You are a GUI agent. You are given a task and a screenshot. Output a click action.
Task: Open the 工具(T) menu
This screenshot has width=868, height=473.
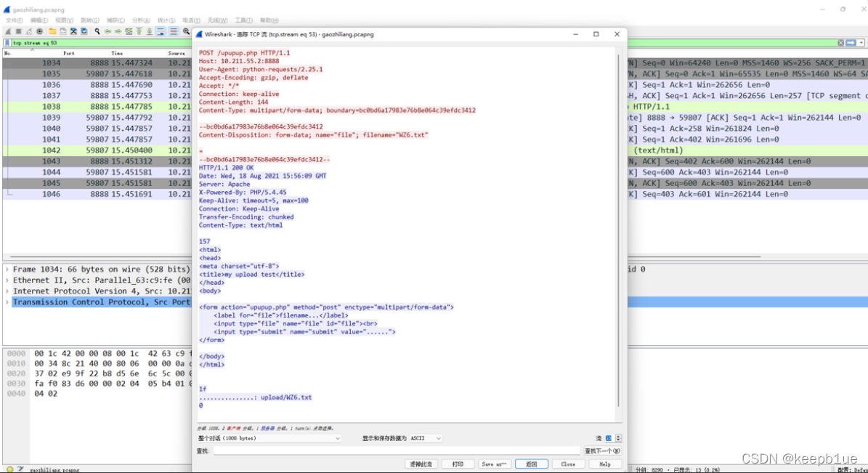(243, 20)
